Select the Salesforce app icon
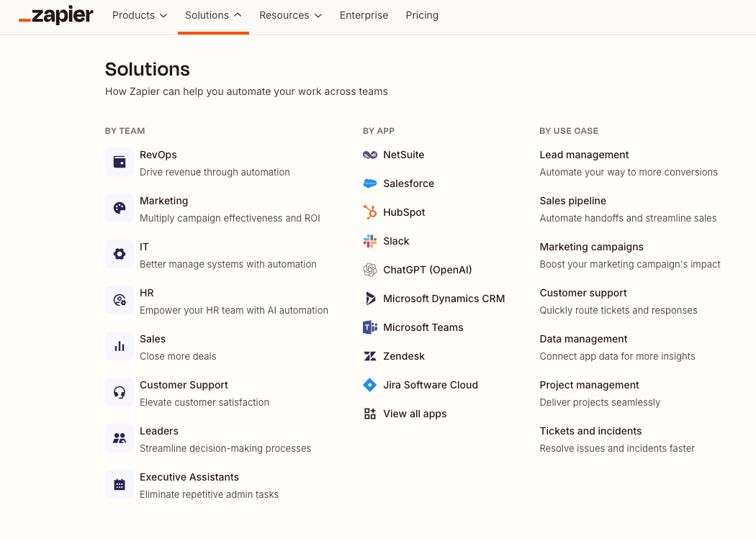The width and height of the screenshot is (756, 541). point(369,183)
